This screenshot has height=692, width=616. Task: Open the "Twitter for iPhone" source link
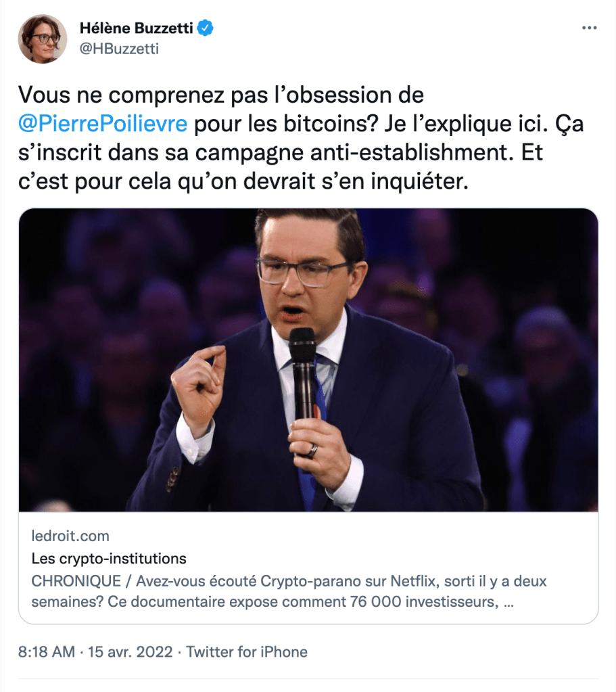[247, 652]
